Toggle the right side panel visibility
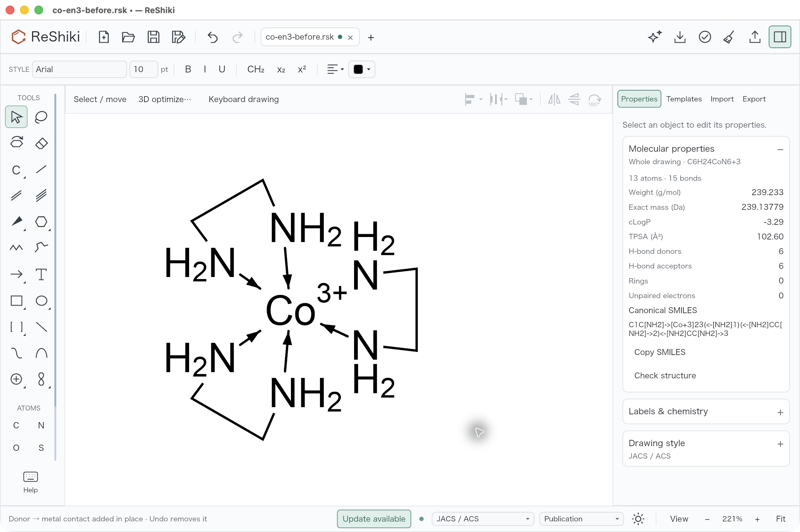 [780, 37]
